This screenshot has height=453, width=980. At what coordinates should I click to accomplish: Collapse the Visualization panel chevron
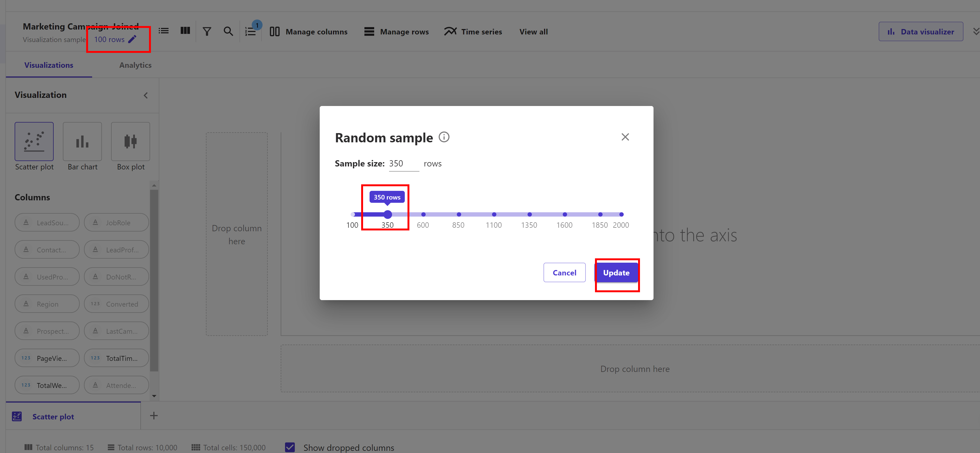click(146, 95)
